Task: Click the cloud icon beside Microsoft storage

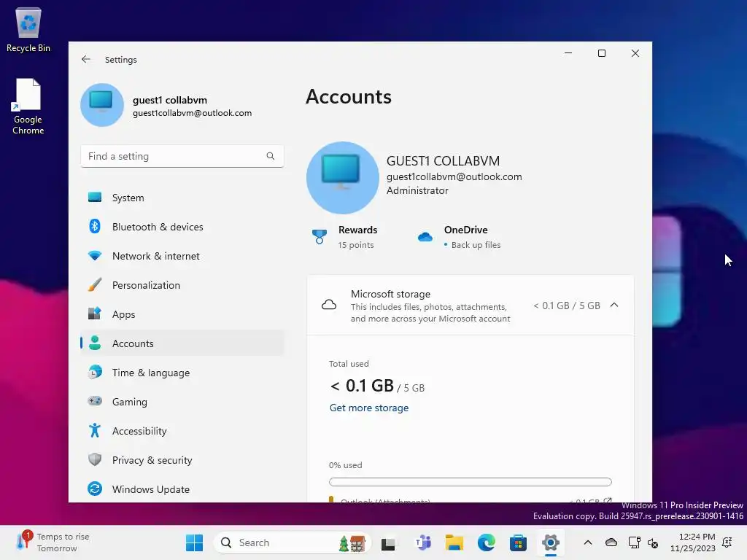Action: (329, 306)
